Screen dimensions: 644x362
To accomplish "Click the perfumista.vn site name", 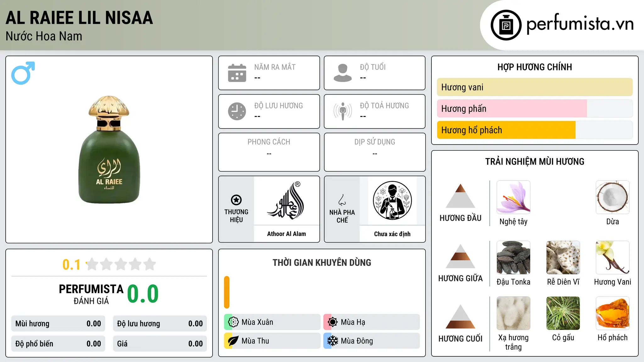I will click(x=580, y=24).
